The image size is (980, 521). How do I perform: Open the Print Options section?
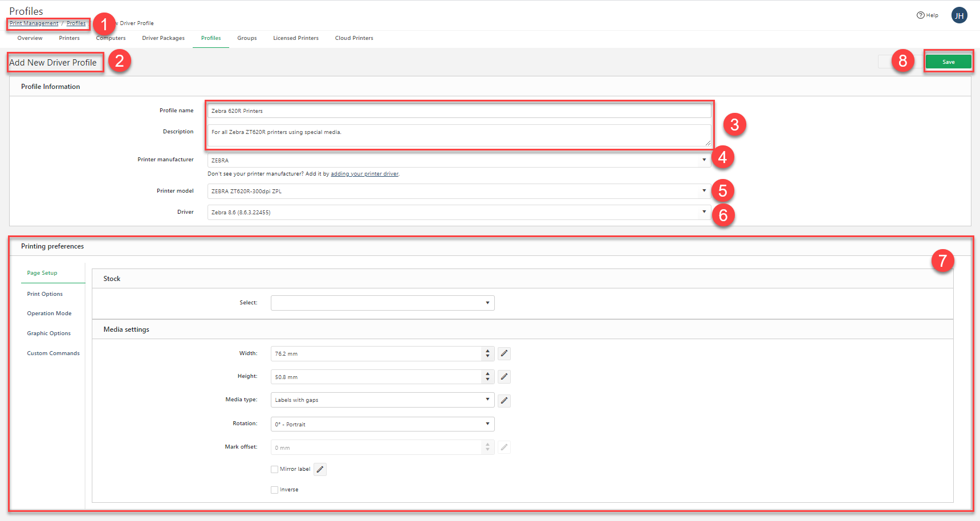pyautogui.click(x=45, y=294)
